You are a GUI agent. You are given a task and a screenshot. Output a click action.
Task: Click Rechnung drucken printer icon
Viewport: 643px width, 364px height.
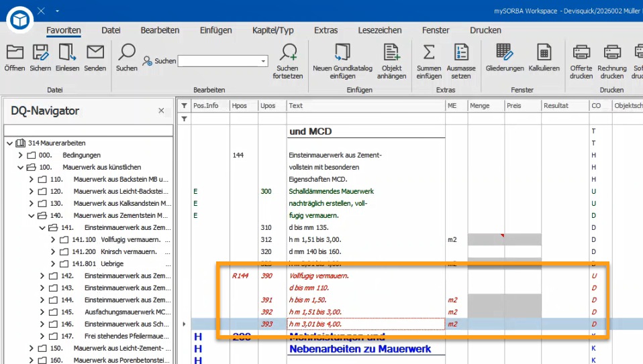(x=612, y=52)
